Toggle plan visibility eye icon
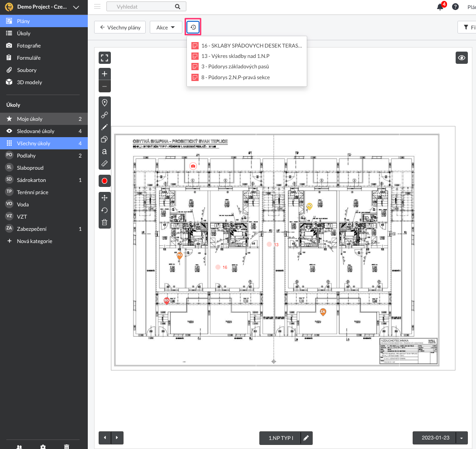The width and height of the screenshot is (476, 449). 462,58
